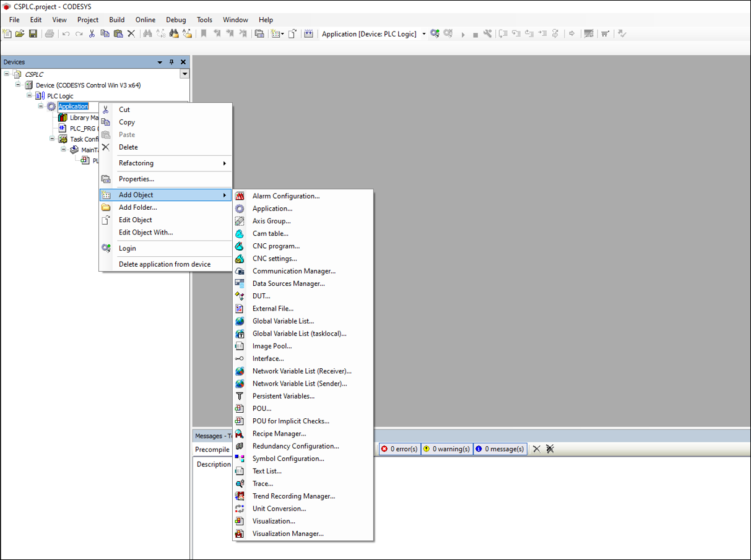
Task: Start the application with the Run toolbar button
Action: point(464,33)
